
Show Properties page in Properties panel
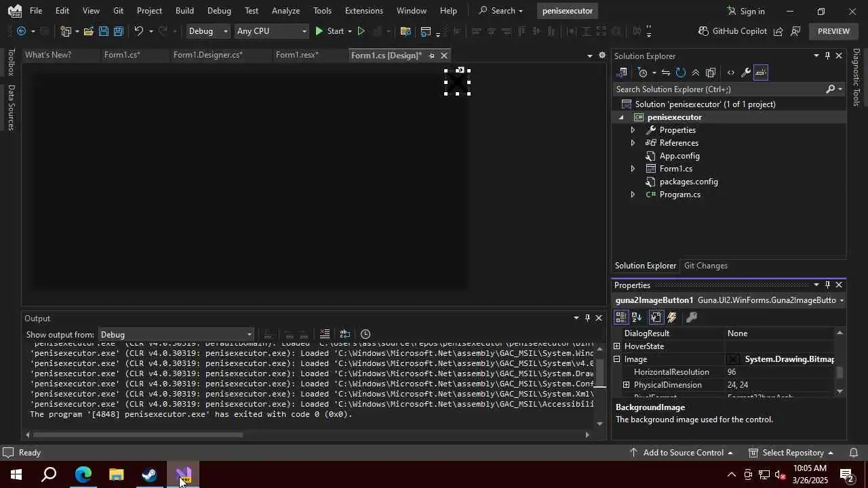coord(656,317)
